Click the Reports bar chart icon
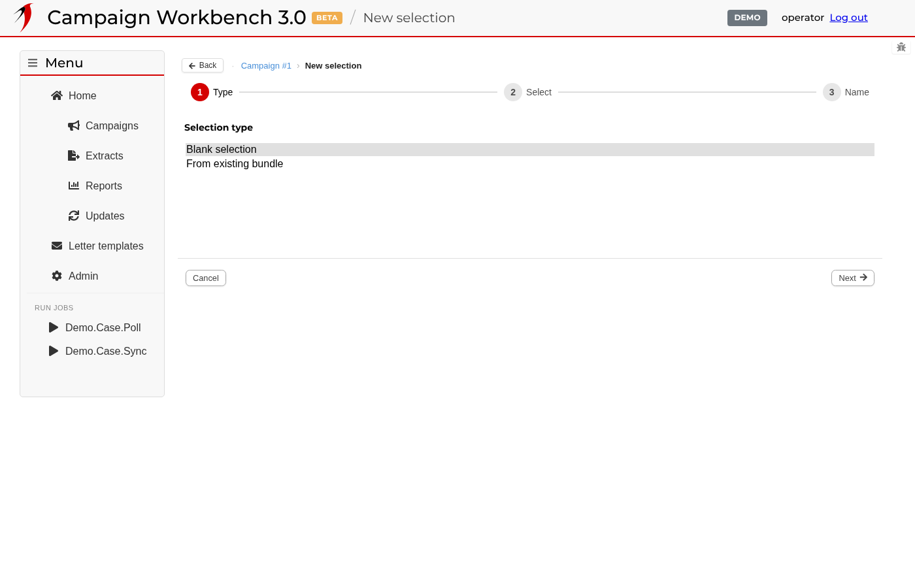The image size is (915, 588). pos(74,186)
